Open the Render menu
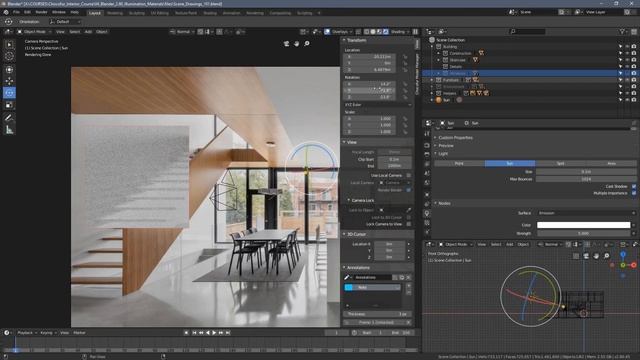This screenshot has width=640, height=360. 41,12
